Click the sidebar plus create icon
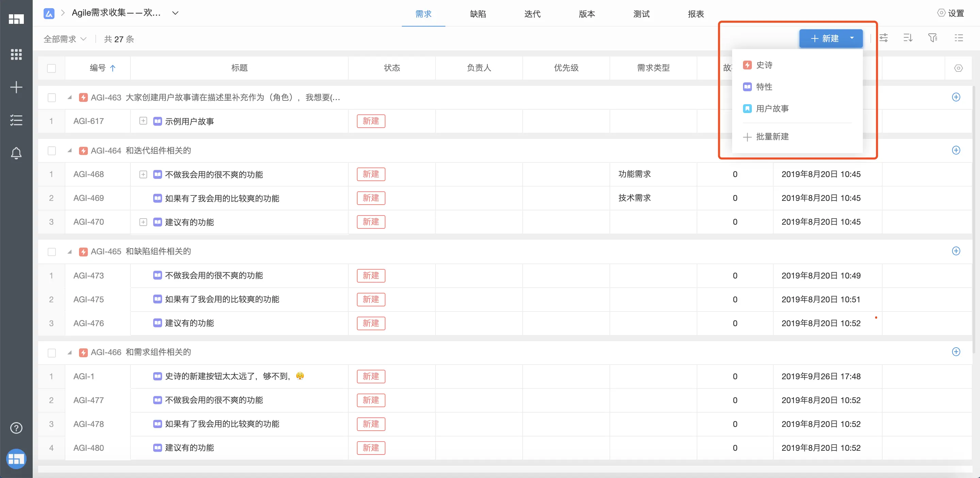Viewport: 980px width, 478px height. tap(16, 87)
